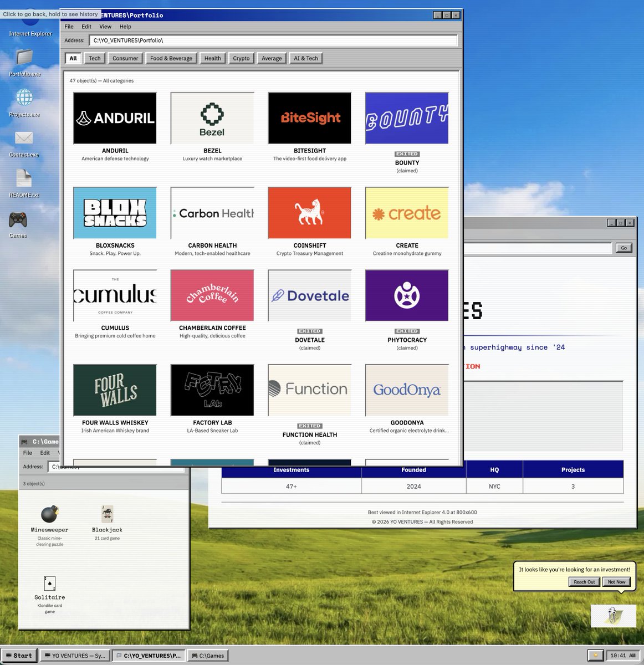The width and height of the screenshot is (644, 665).
Task: Click the COINSHIFT company name text
Action: coord(310,245)
